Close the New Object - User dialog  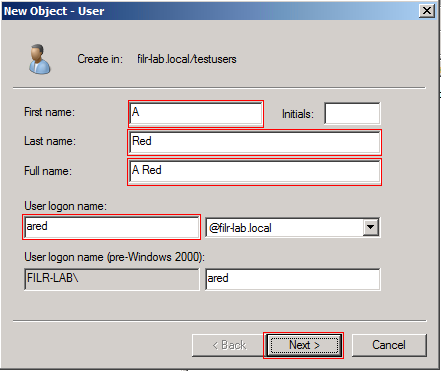tap(427, 11)
